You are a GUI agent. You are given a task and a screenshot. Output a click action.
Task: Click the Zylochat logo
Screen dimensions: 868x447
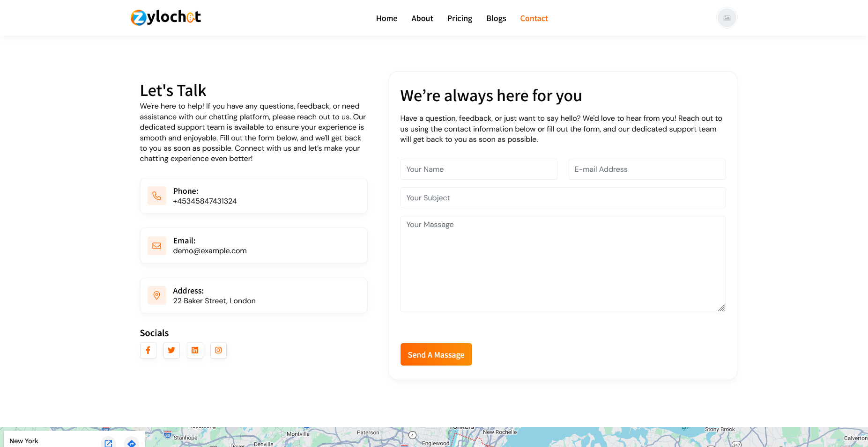click(166, 17)
